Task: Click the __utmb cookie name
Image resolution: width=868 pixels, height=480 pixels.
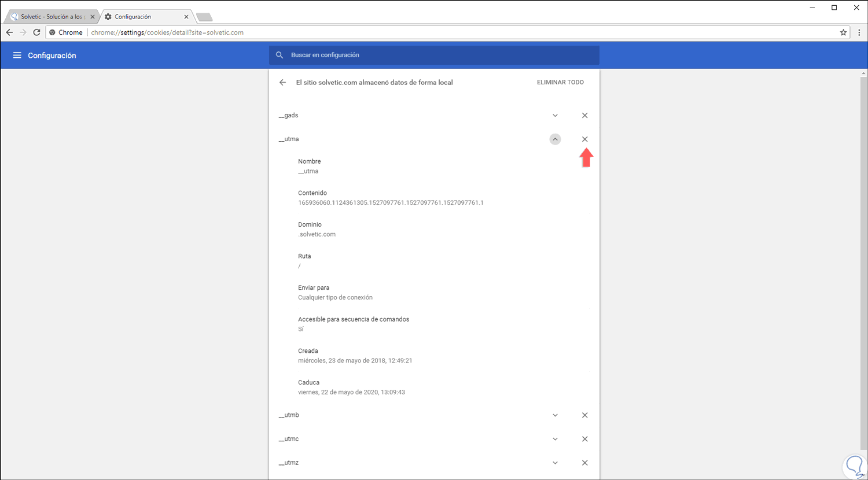Action: (289, 415)
